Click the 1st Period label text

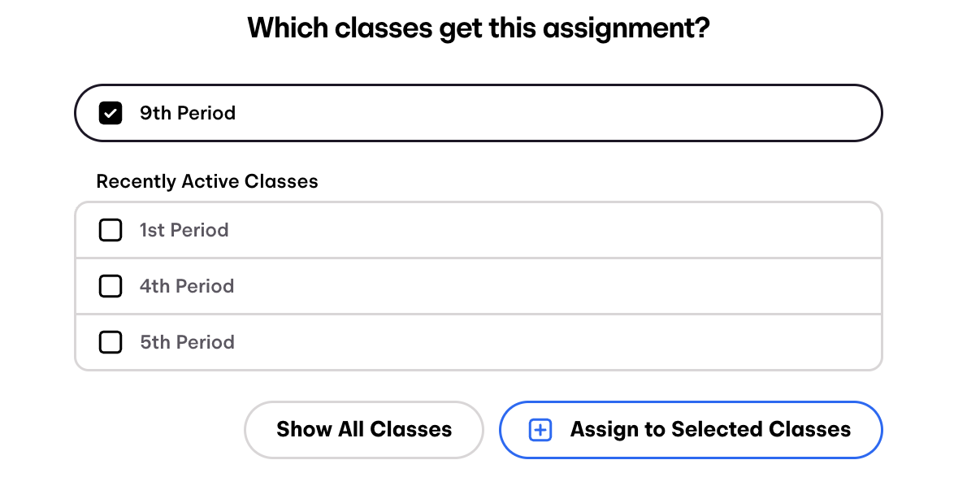[x=184, y=231]
